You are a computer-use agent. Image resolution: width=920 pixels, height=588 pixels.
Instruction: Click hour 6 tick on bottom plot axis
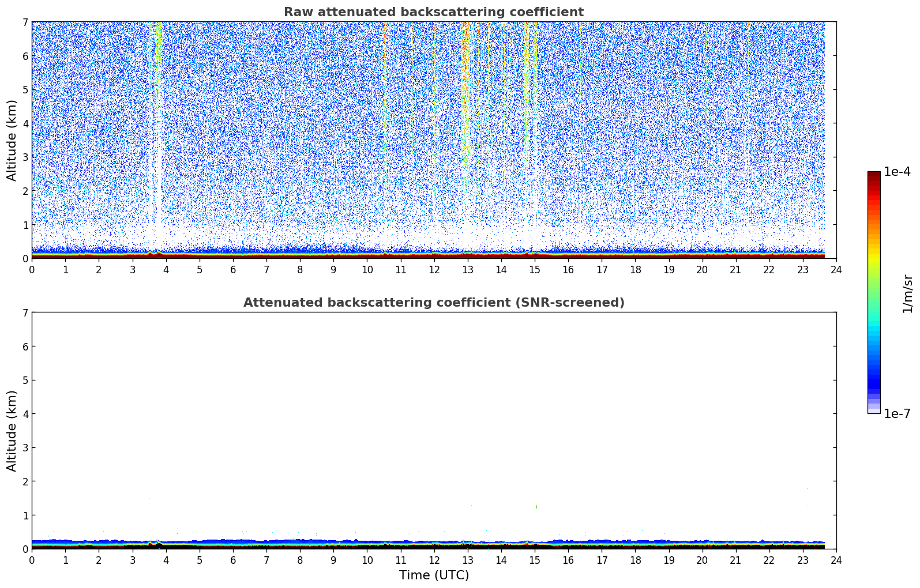tap(233, 560)
